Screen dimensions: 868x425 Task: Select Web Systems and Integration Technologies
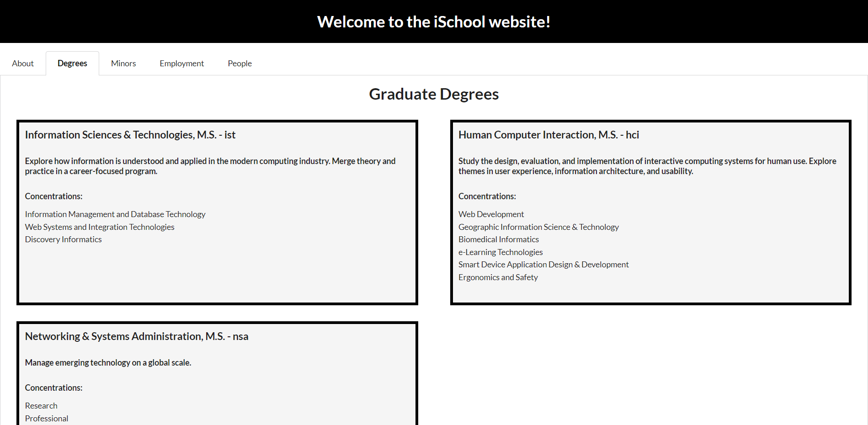(x=100, y=227)
